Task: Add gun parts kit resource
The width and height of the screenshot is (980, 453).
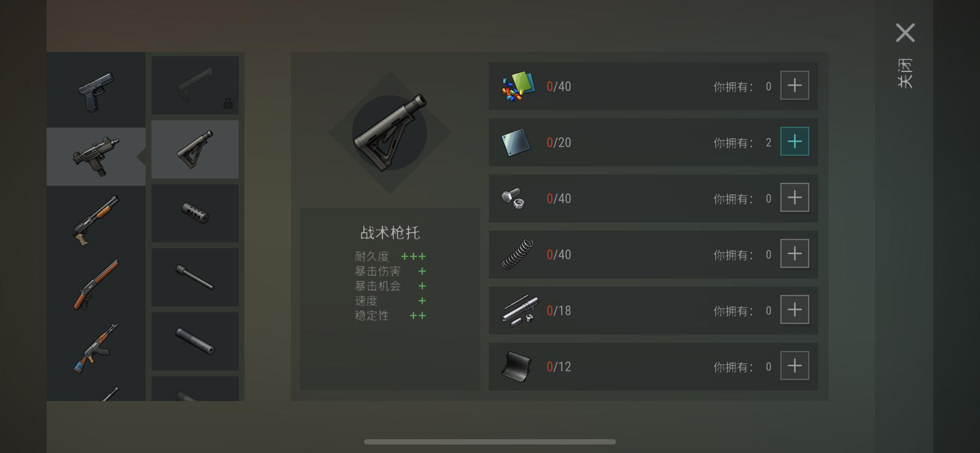Action: click(795, 310)
